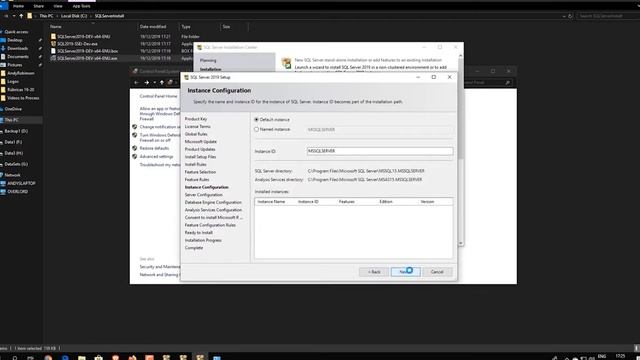Screen dimensions: 640x360
Task: Select OVERLORD under Network
Action: coord(18,191)
